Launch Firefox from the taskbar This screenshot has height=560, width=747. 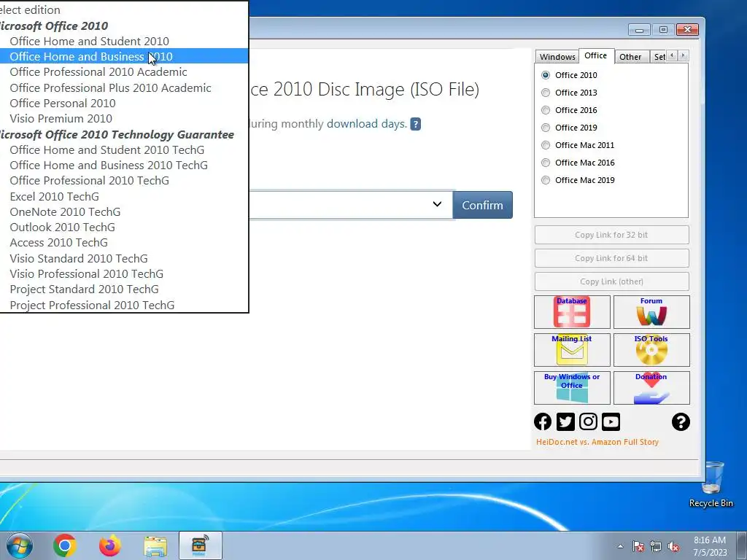click(110, 545)
